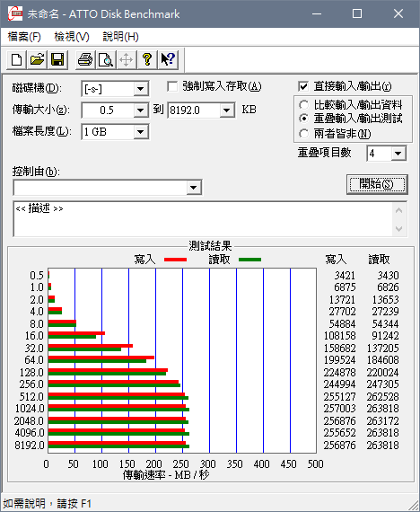Click the description box scroll down arrow
Screen dimensions: 420x512
coord(398,228)
